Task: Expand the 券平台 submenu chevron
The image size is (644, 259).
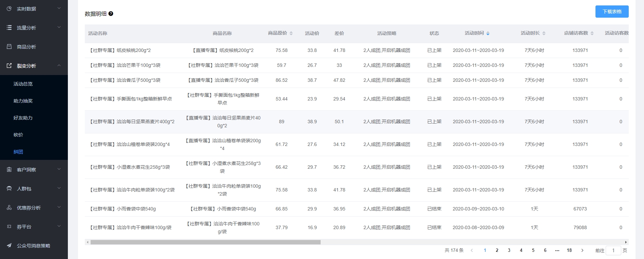Action: 59,226
